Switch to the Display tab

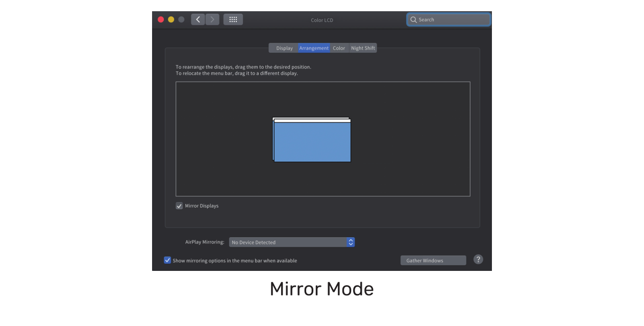pos(284,48)
